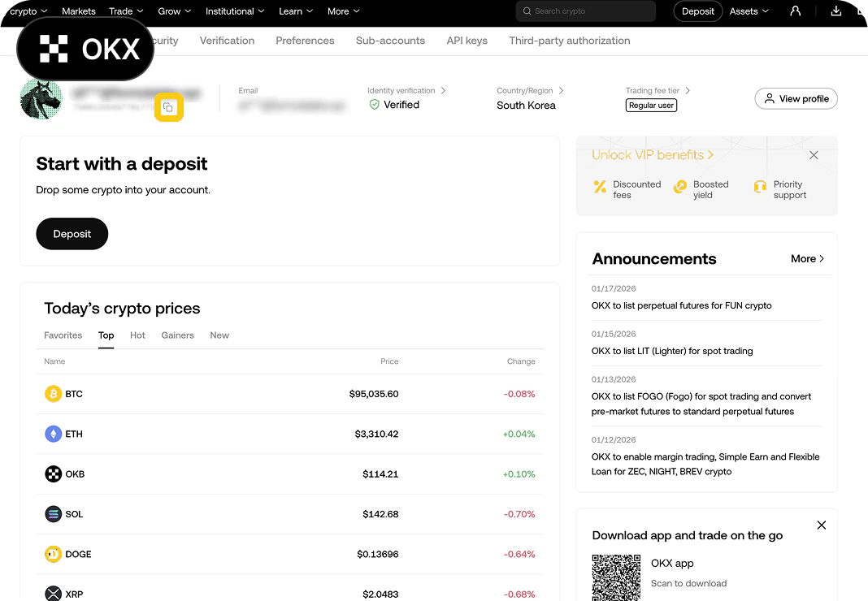Focus the Search crypto input field

tap(586, 11)
